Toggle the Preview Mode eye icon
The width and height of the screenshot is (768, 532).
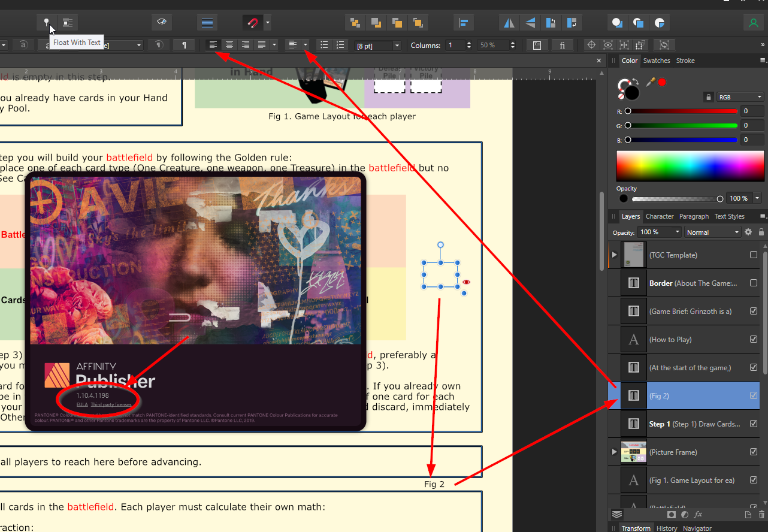[161, 23]
